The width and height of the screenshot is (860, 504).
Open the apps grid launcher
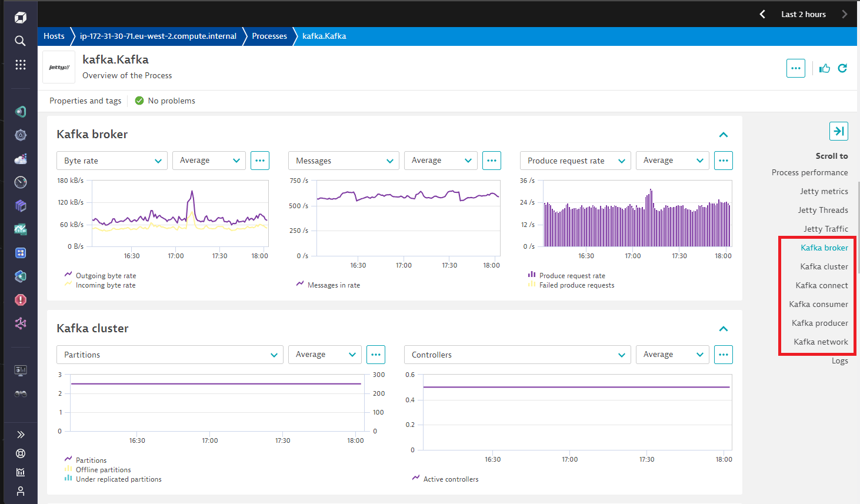[x=20, y=65]
